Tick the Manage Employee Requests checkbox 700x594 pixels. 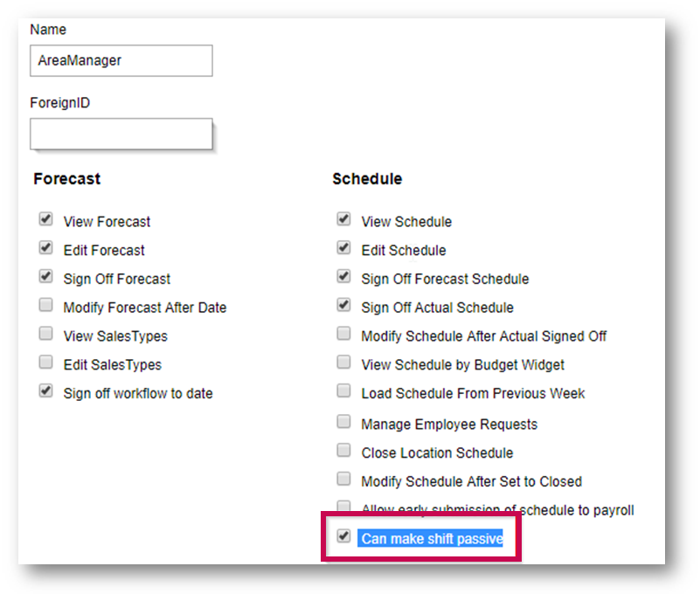coord(344,423)
